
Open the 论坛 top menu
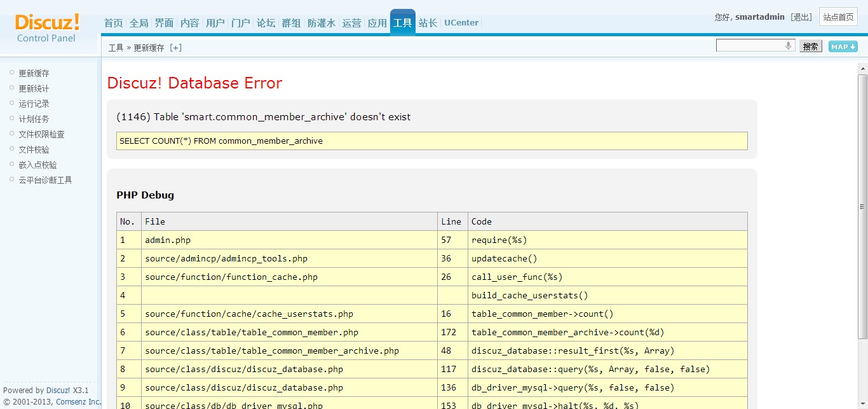pyautogui.click(x=266, y=23)
